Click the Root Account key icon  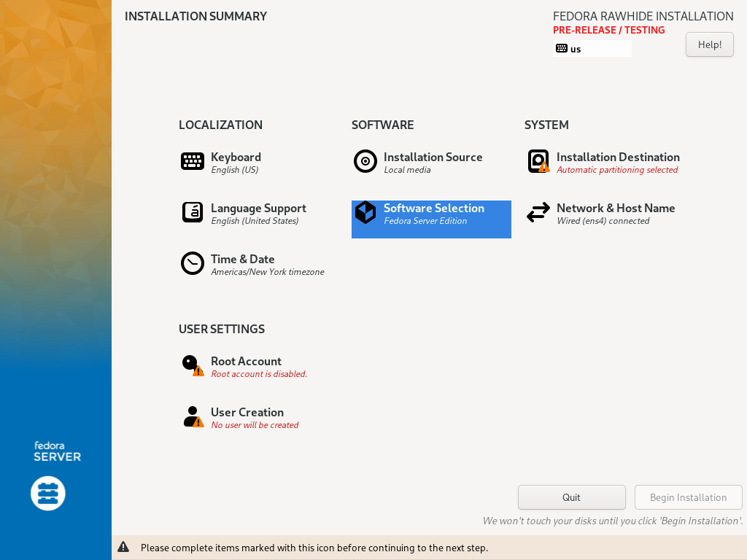coord(193,366)
